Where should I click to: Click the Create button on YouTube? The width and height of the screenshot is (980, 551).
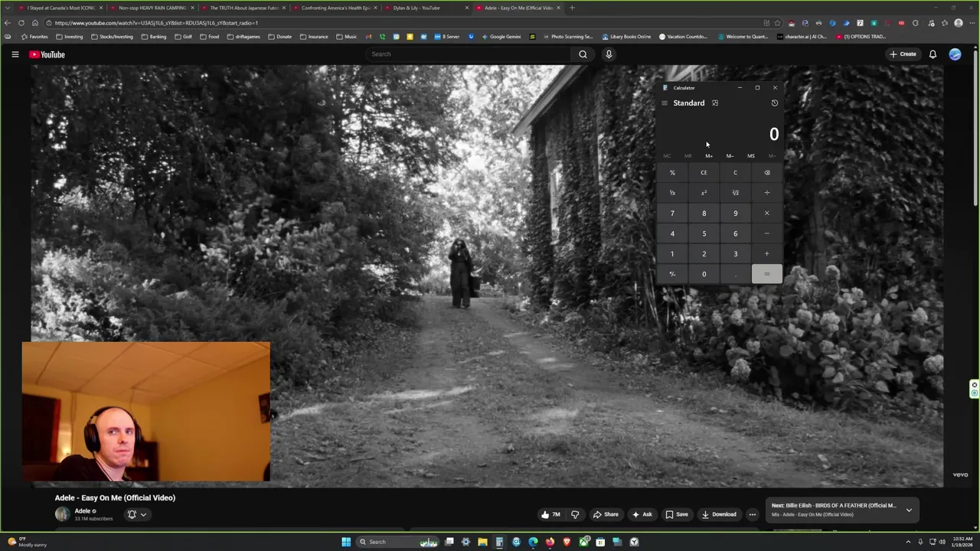pyautogui.click(x=903, y=54)
